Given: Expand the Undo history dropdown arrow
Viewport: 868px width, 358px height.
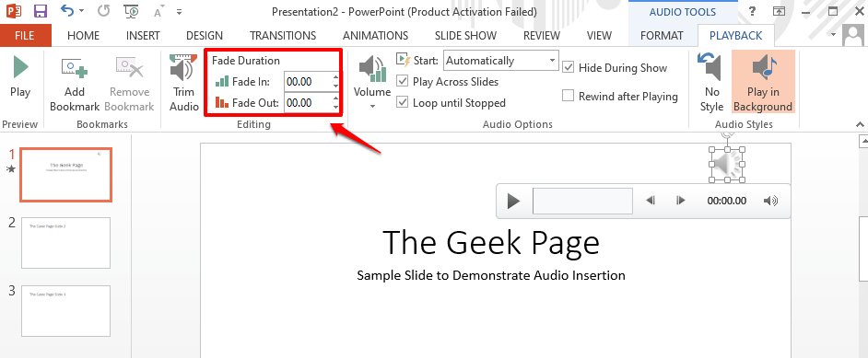Looking at the screenshot, I should pyautogui.click(x=81, y=11).
